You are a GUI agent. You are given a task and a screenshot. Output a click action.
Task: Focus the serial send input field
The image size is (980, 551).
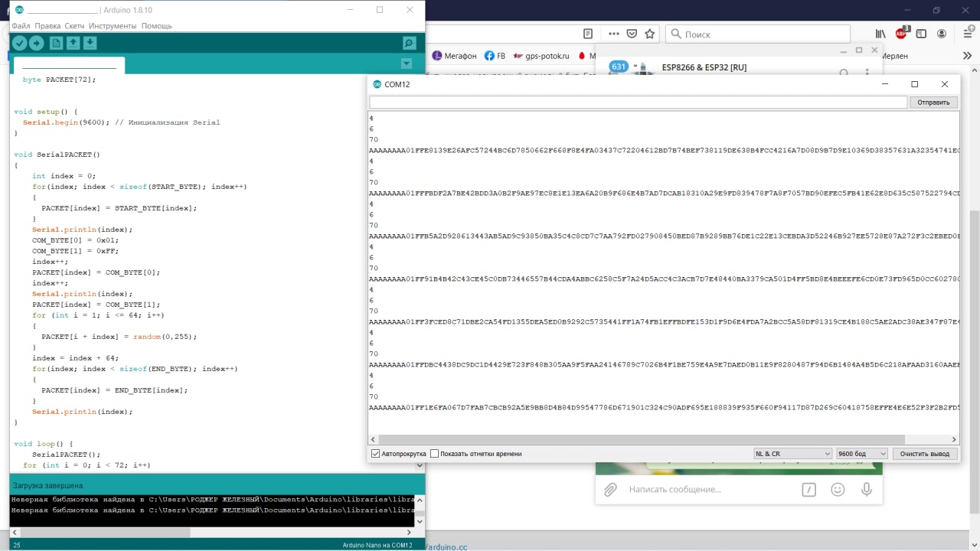pyautogui.click(x=638, y=103)
